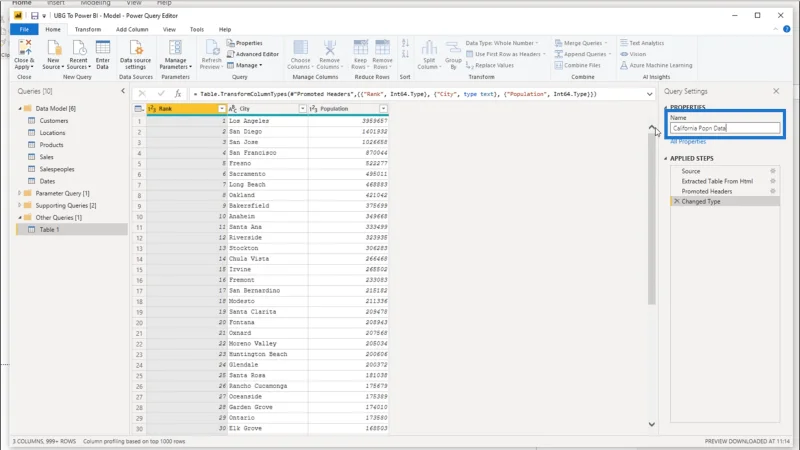This screenshot has height=450, width=800.
Task: Switch to Transform tab
Action: 88,29
